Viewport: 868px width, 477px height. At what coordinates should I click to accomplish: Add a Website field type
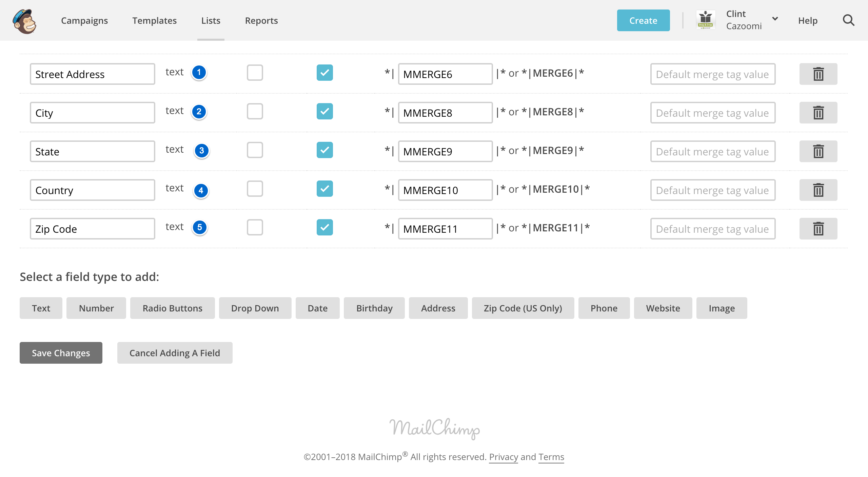point(663,308)
